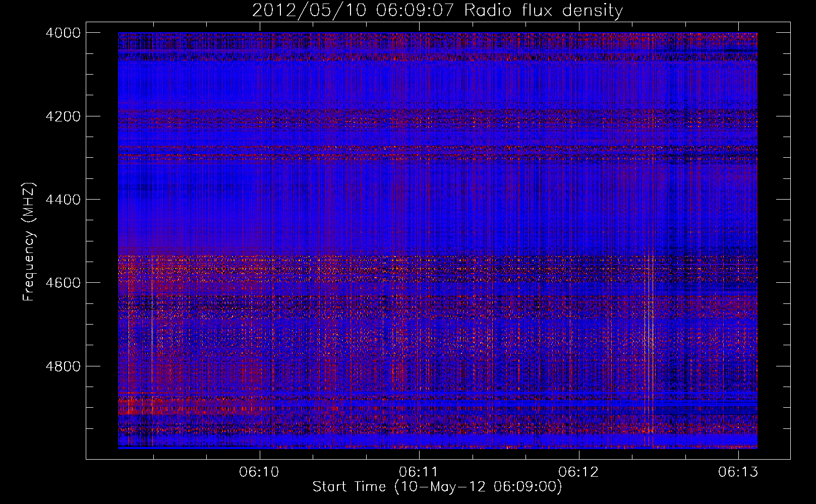Viewport: 816px width, 504px height.
Task: Click the 06:11 time tick label
Action: coord(419,472)
